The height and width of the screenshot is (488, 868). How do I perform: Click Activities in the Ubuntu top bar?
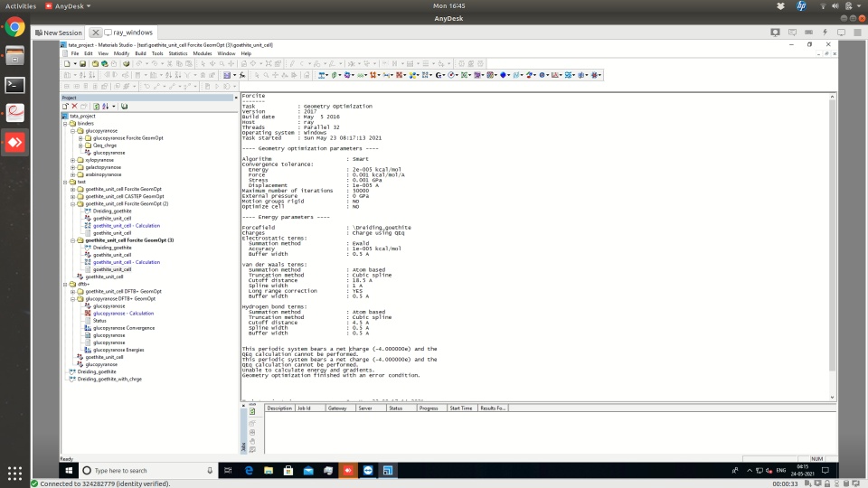(x=21, y=6)
